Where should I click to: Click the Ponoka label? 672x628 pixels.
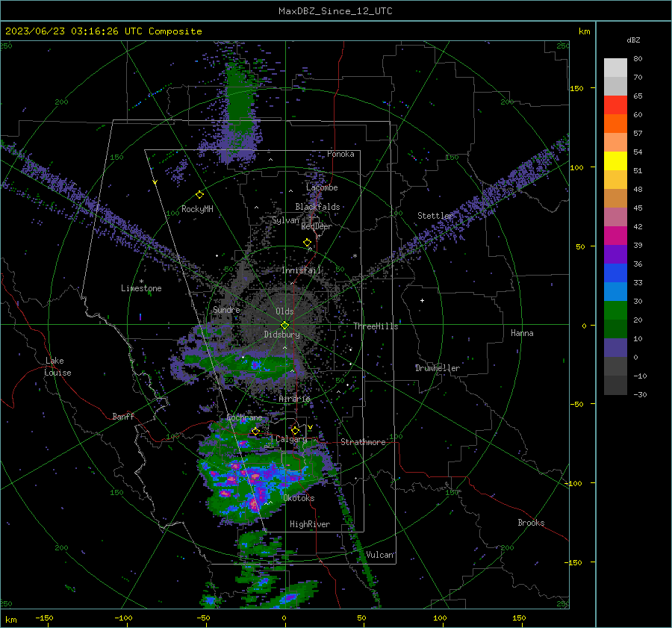tap(340, 154)
